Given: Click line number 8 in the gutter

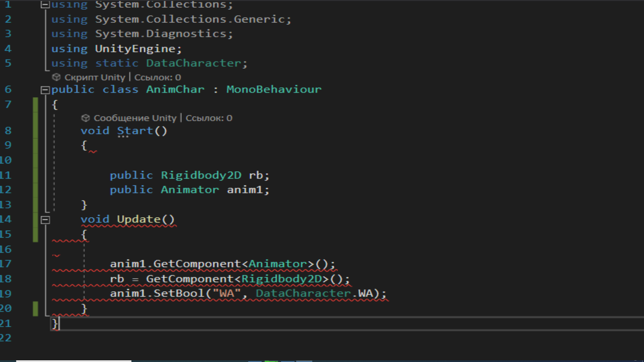Looking at the screenshot, I should pyautogui.click(x=8, y=131).
